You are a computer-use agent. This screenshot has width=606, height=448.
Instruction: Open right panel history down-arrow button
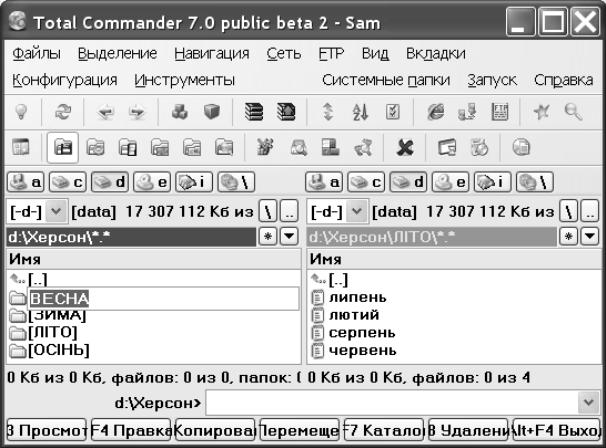click(590, 236)
